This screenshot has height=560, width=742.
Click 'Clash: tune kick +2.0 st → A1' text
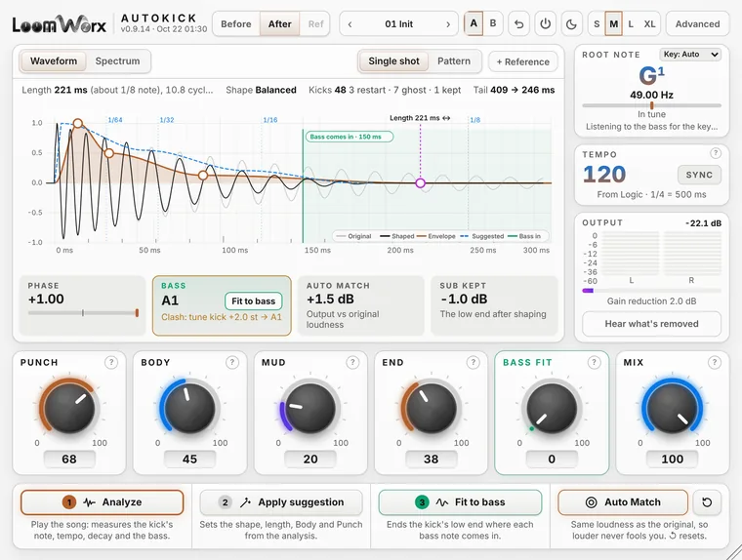pyautogui.click(x=222, y=317)
